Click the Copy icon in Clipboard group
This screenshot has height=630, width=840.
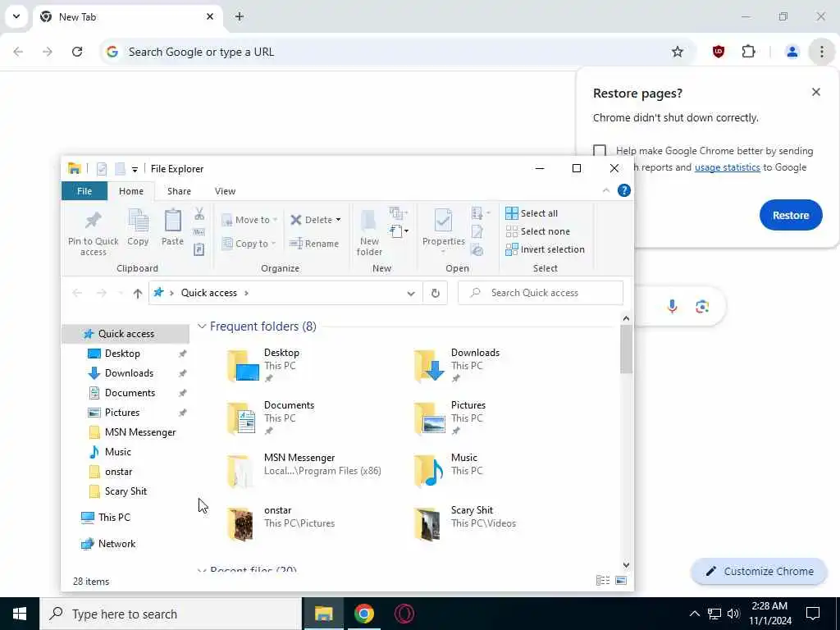pos(138,221)
